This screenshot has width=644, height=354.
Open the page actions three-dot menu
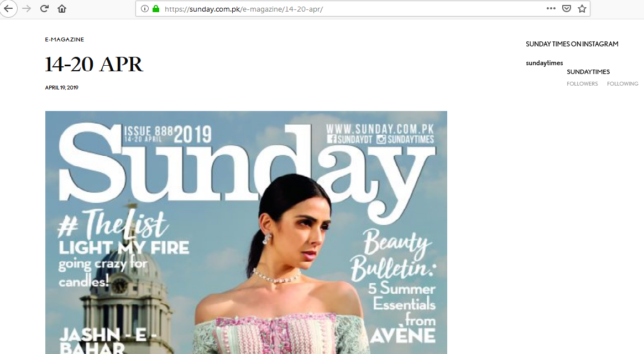click(x=551, y=9)
